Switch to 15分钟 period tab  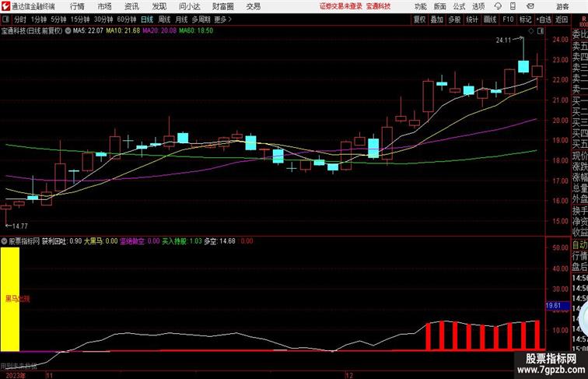coord(80,19)
